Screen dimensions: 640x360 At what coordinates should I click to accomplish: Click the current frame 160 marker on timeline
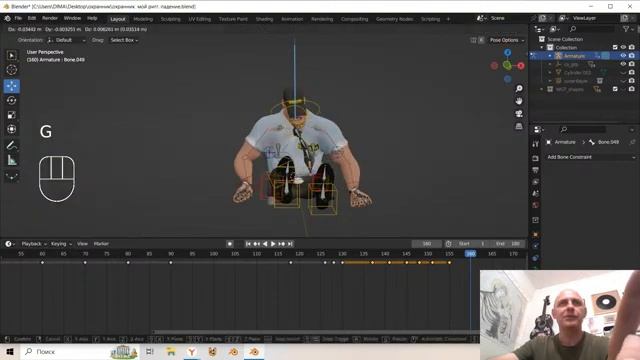click(x=470, y=254)
